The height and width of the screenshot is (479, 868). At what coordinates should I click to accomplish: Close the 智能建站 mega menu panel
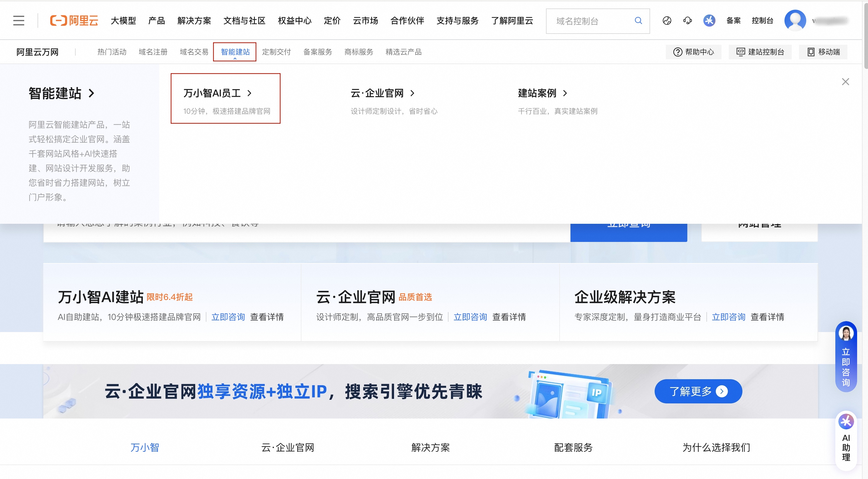coord(846,81)
